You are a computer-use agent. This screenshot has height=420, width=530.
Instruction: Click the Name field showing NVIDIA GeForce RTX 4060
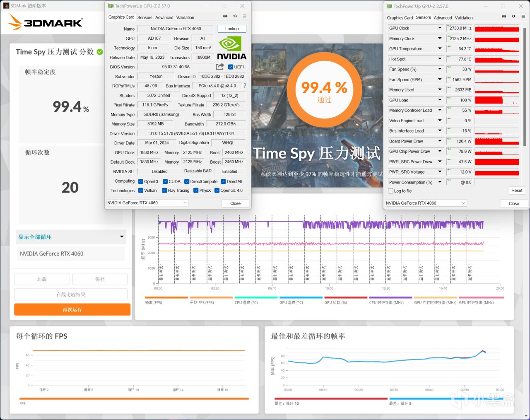tap(176, 29)
